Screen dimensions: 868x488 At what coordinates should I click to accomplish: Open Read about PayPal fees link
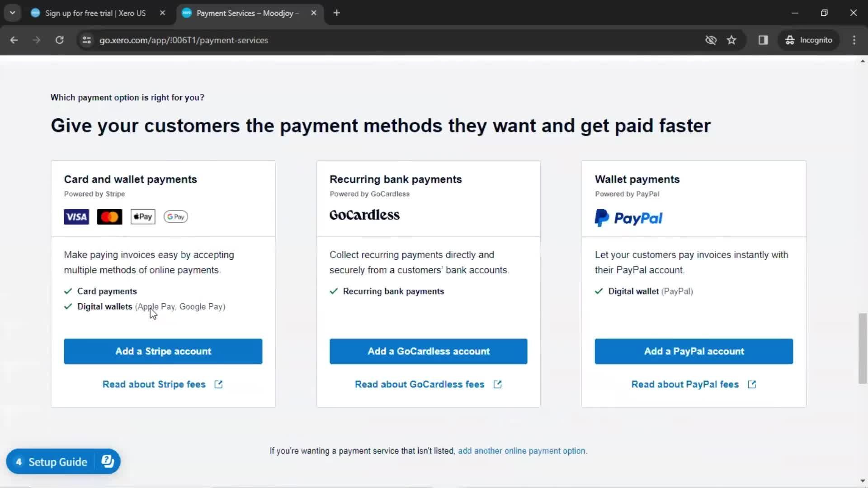click(x=684, y=384)
